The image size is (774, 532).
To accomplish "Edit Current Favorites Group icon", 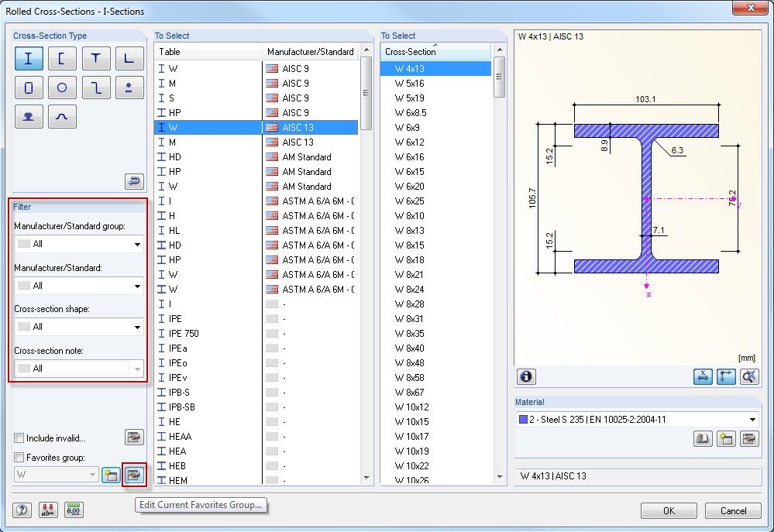I will [134, 475].
